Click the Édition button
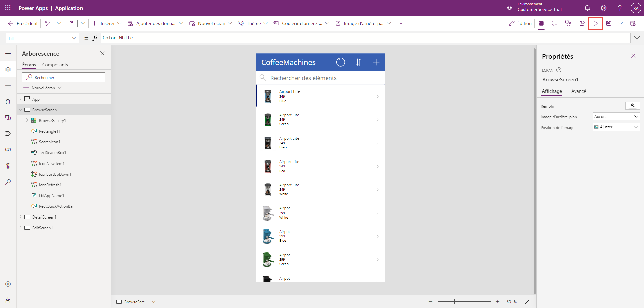This screenshot has width=644, height=308. click(x=520, y=23)
